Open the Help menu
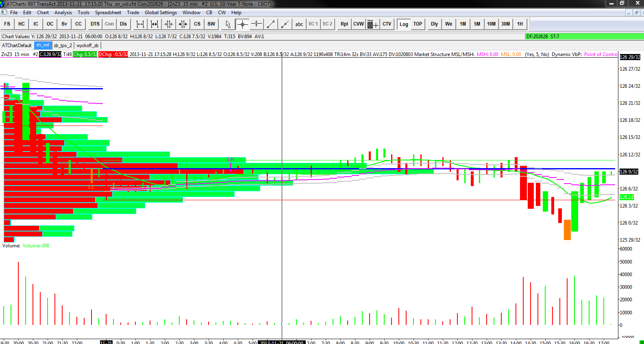644x344 pixels. tap(237, 13)
